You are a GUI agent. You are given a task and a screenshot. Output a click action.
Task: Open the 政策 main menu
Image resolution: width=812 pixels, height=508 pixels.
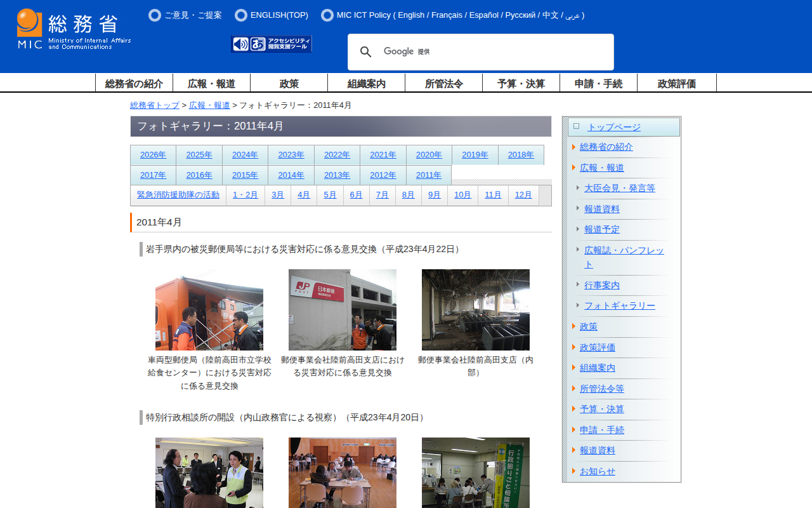[289, 83]
